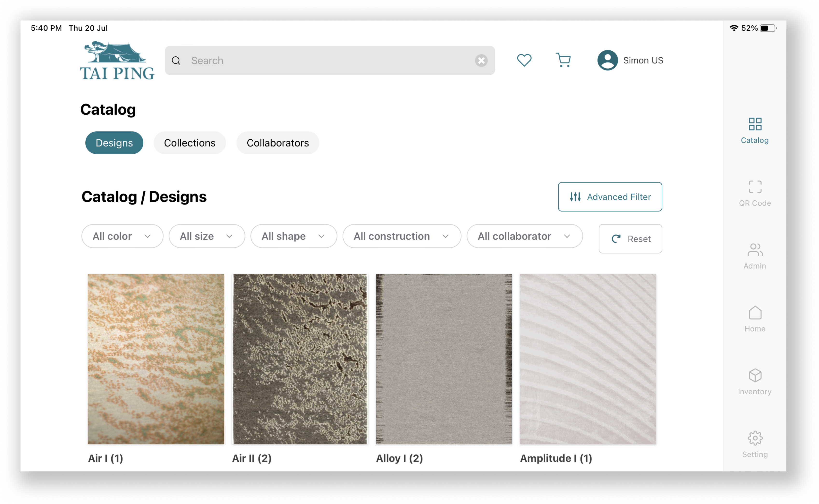The width and height of the screenshot is (819, 504).
Task: Expand the All construction dropdown
Action: pos(402,236)
